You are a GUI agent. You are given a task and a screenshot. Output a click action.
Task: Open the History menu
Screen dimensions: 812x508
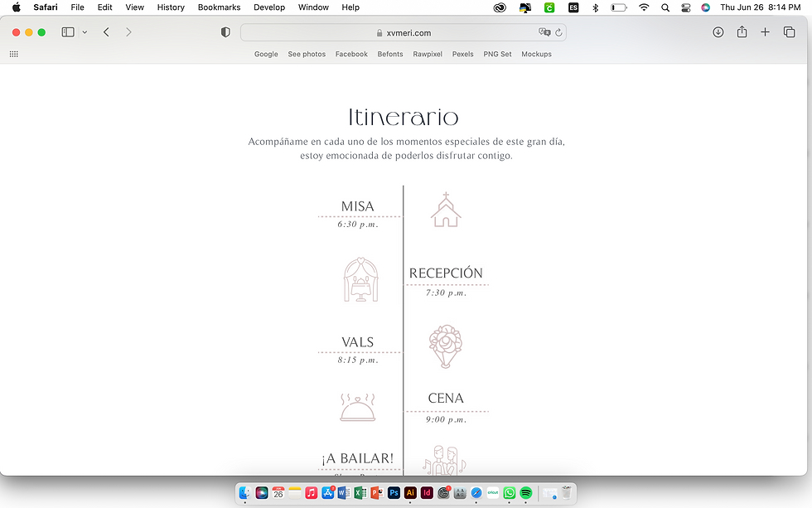point(171,7)
